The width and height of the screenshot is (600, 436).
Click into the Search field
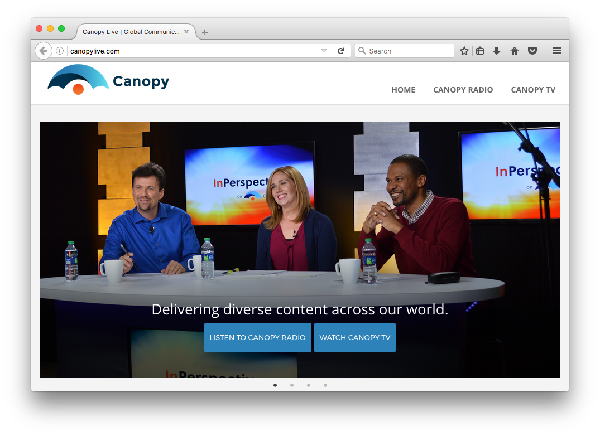tap(408, 51)
